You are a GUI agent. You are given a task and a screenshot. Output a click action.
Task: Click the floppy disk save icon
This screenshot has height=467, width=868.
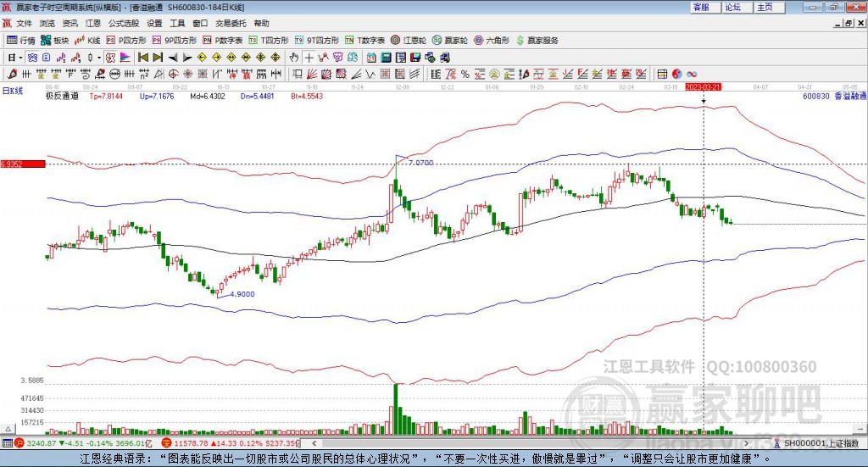click(415, 58)
